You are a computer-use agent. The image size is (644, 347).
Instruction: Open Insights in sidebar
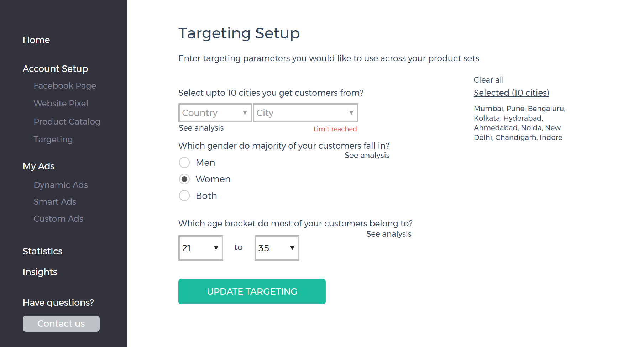click(40, 272)
